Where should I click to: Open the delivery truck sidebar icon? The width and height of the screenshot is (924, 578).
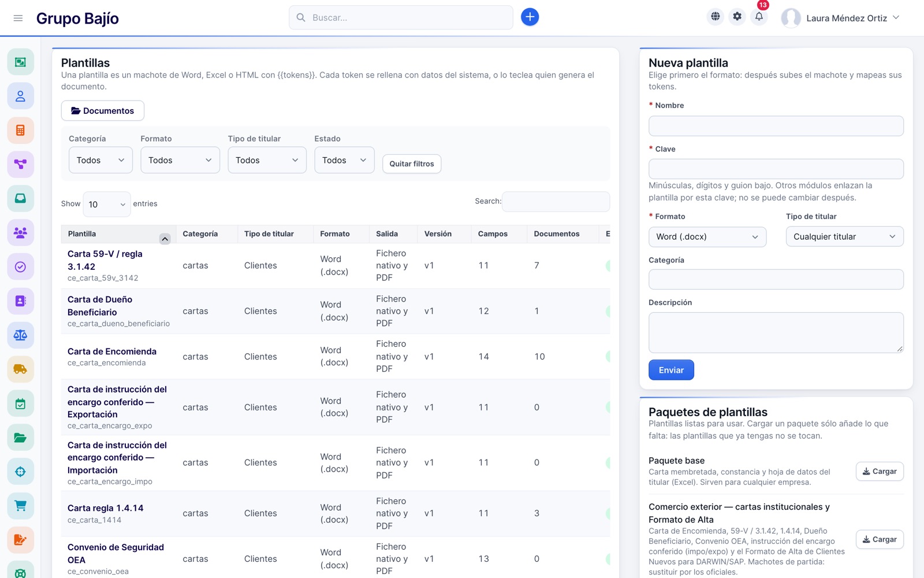(x=20, y=369)
